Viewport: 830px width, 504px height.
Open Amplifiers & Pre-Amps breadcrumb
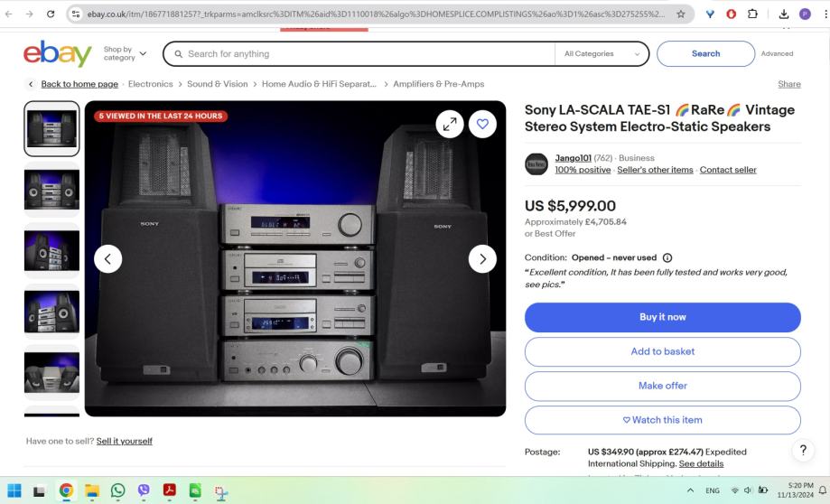[438, 84]
